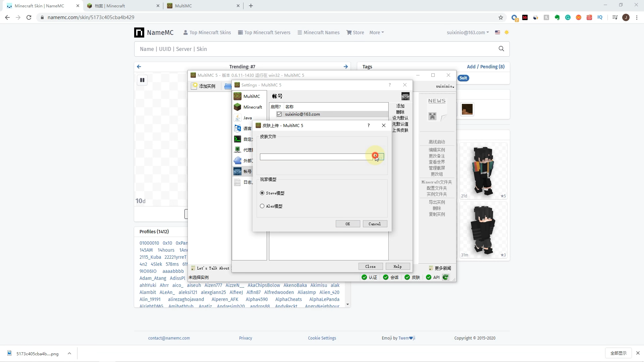Open the suixinio@163.com account dropdown

coord(468,33)
